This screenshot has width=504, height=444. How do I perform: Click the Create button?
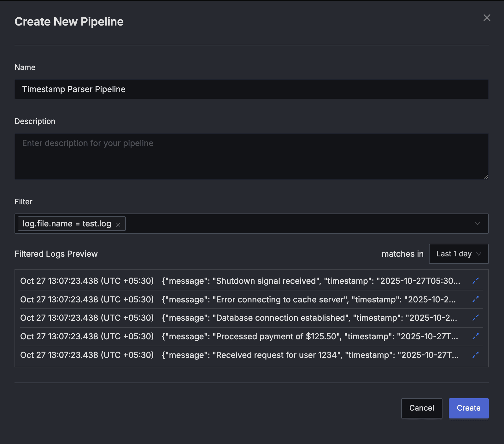tap(469, 408)
